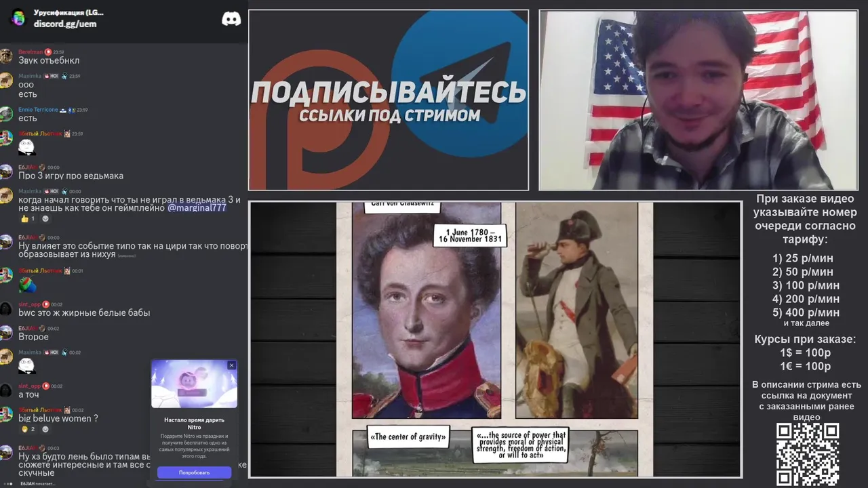Image resolution: width=868 pixels, height=488 pixels.
Task: Close the Nitro gift popup
Action: pos(231,365)
